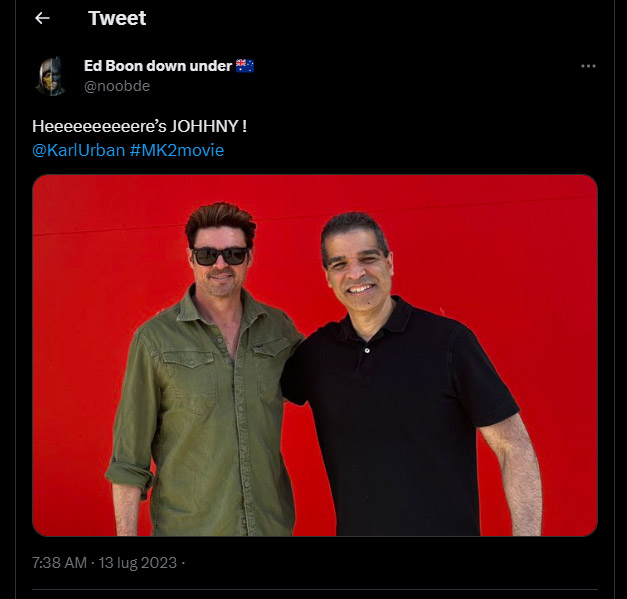Click the 7:38 AM timestamp

(59, 563)
